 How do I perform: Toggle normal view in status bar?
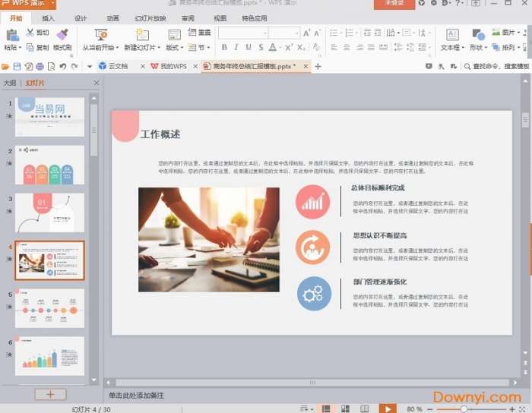coord(325,408)
